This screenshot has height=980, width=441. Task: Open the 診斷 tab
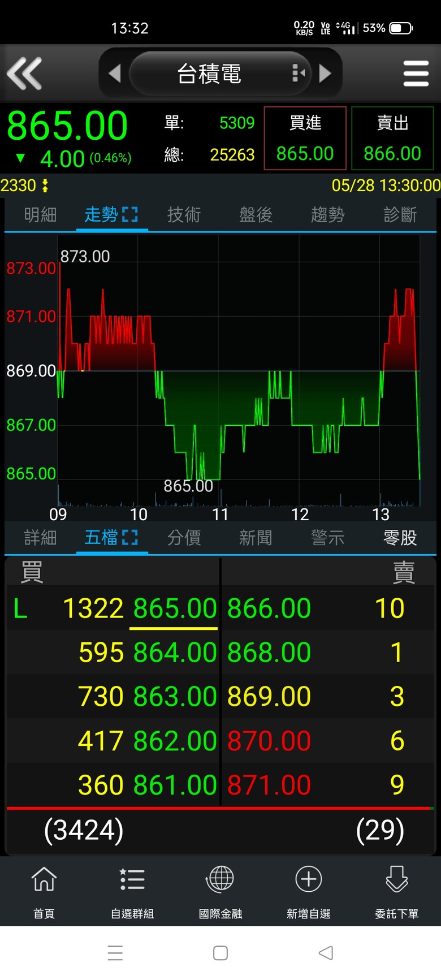[400, 215]
